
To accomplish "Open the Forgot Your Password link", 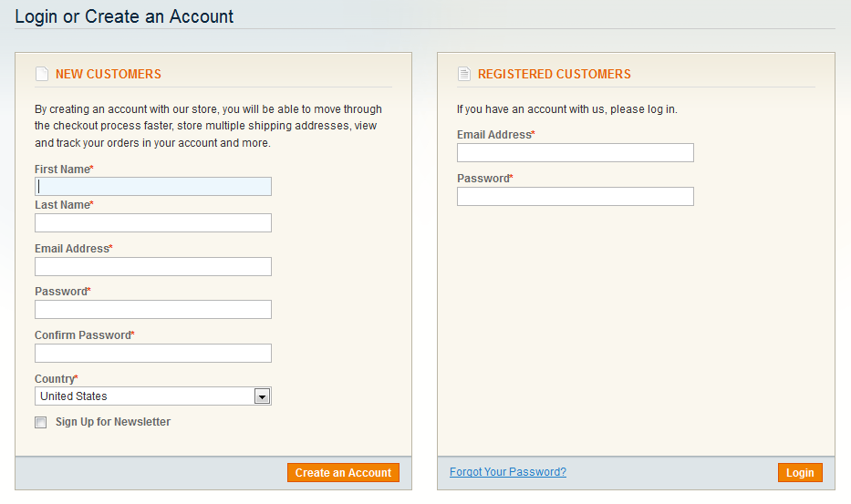I will [508, 472].
